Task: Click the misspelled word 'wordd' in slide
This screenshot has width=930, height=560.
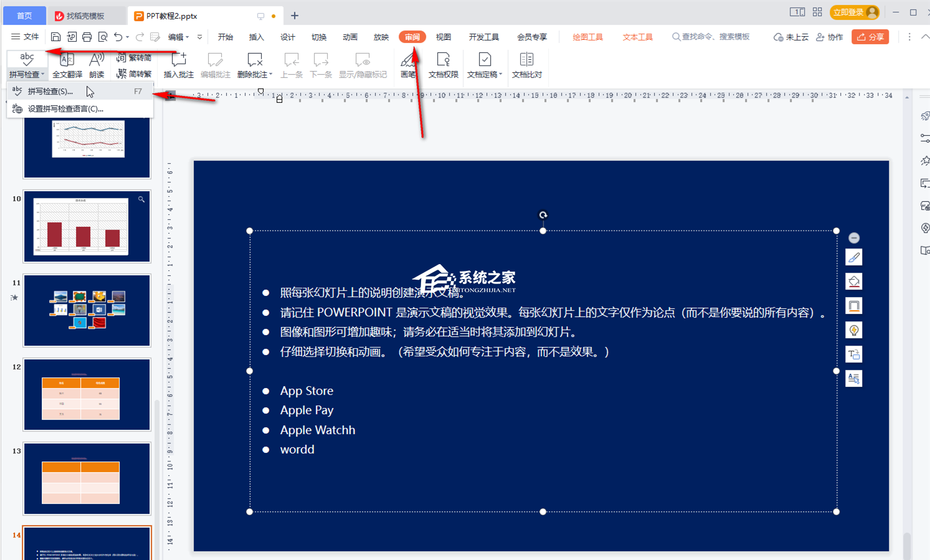Action: point(297,450)
